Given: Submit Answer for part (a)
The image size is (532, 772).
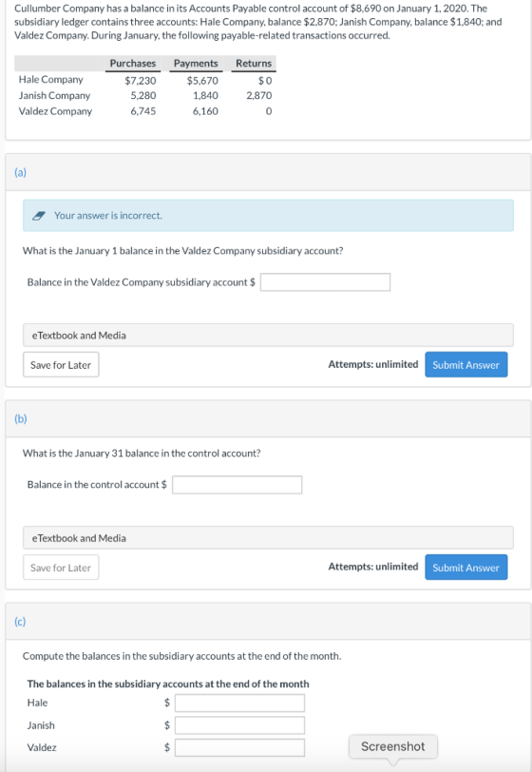Looking at the screenshot, I should tap(466, 365).
